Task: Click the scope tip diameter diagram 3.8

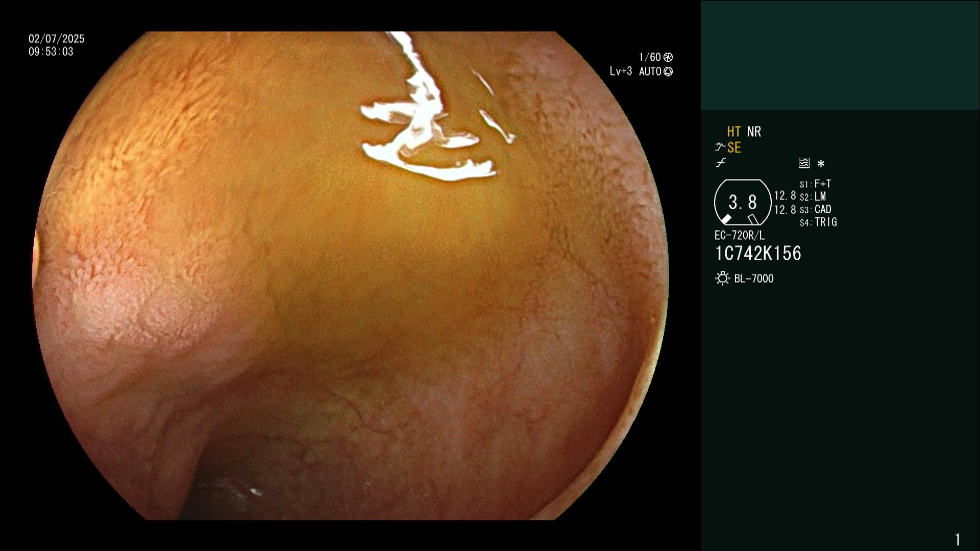Action: click(x=743, y=202)
